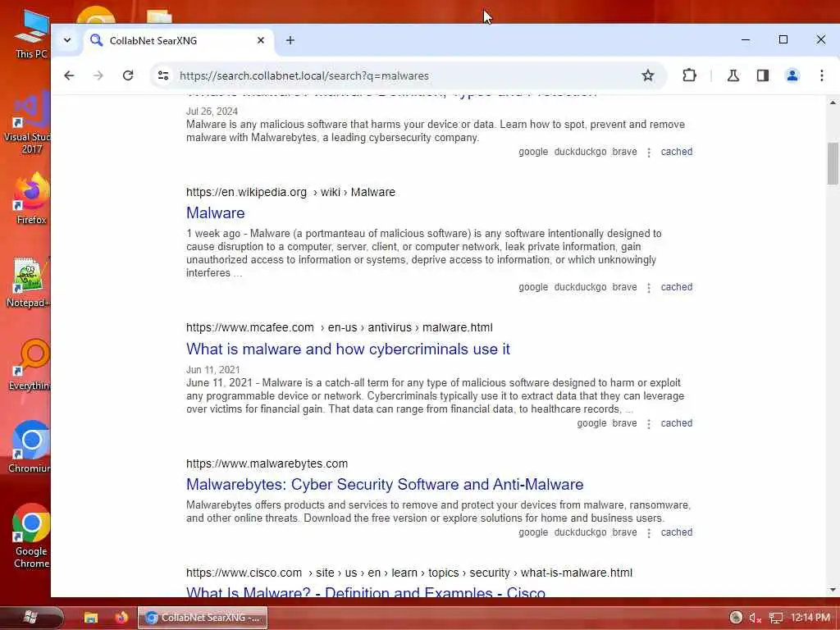Open the tab search dropdown arrow
Screen dimensions: 840x630
[67, 40]
